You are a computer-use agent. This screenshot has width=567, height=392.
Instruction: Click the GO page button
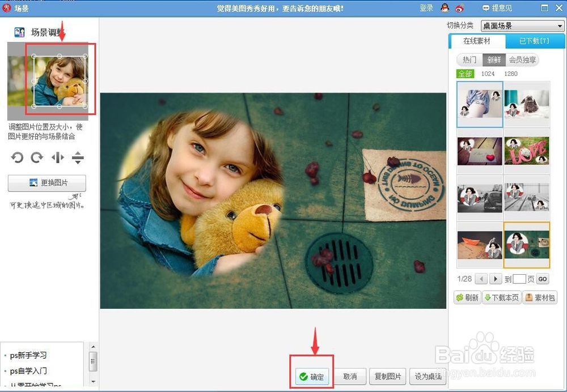[543, 279]
